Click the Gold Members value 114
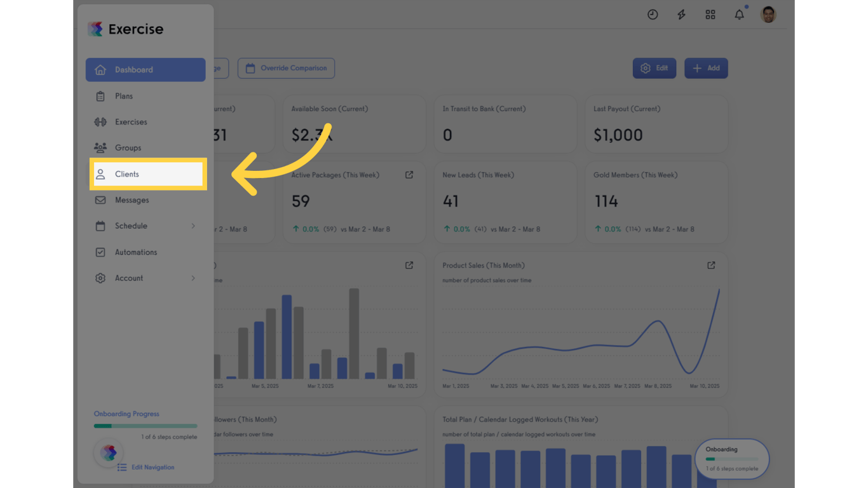The width and height of the screenshot is (868, 488). tap(606, 201)
